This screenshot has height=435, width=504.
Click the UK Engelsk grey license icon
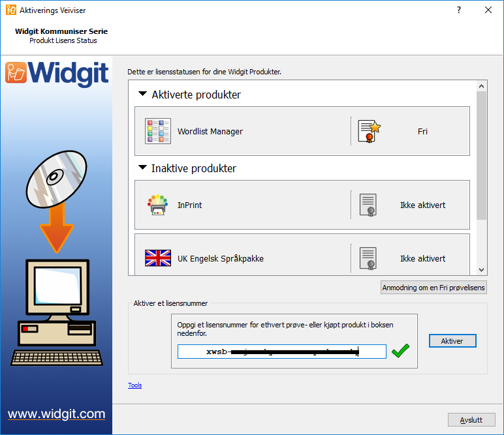pos(368,258)
